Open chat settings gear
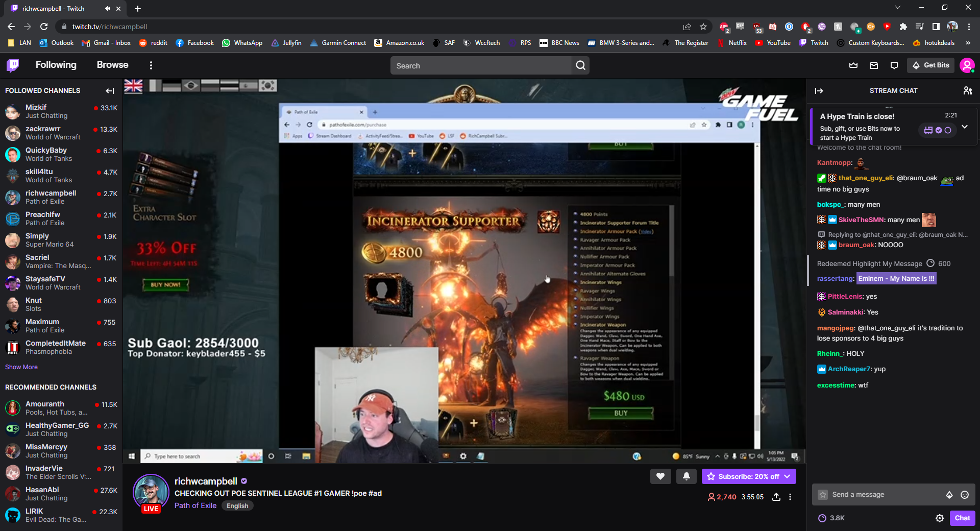 940,518
